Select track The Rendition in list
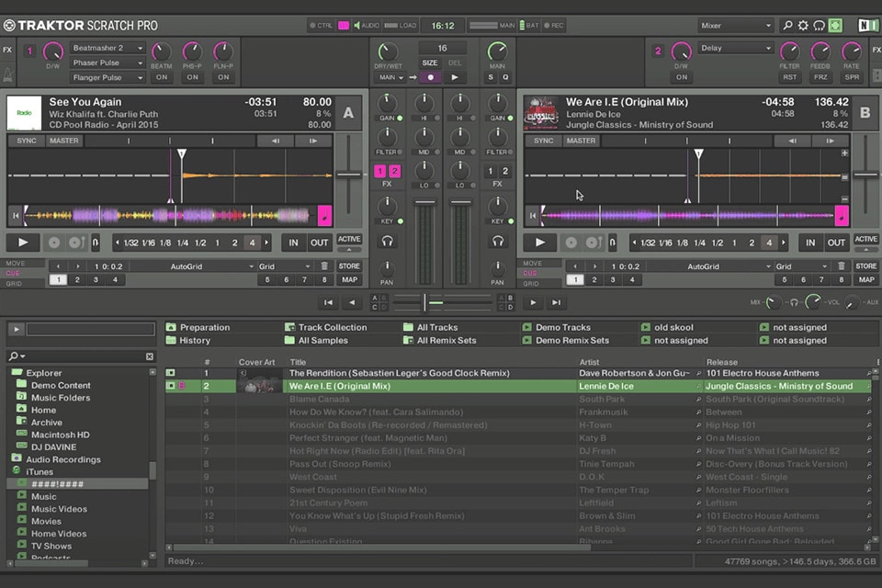Viewport: 882px width, 588px height. click(517, 372)
